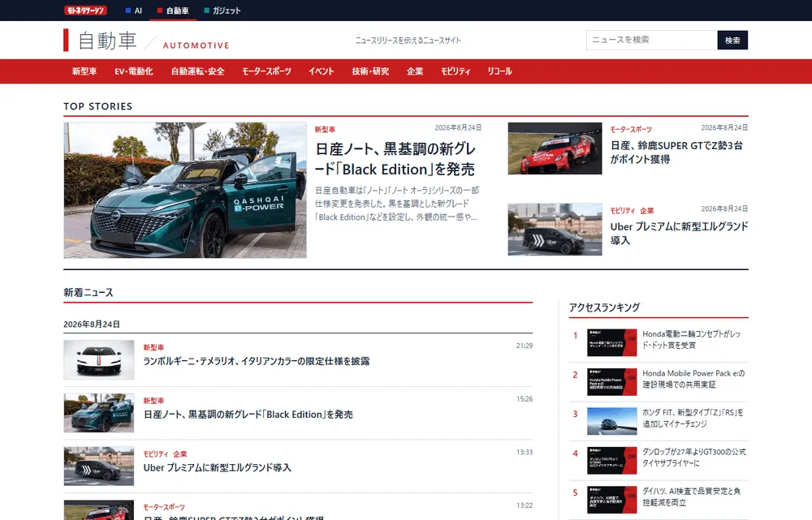Open the 企業 menu category
Image resolution: width=812 pixels, height=520 pixels.
pyautogui.click(x=415, y=71)
